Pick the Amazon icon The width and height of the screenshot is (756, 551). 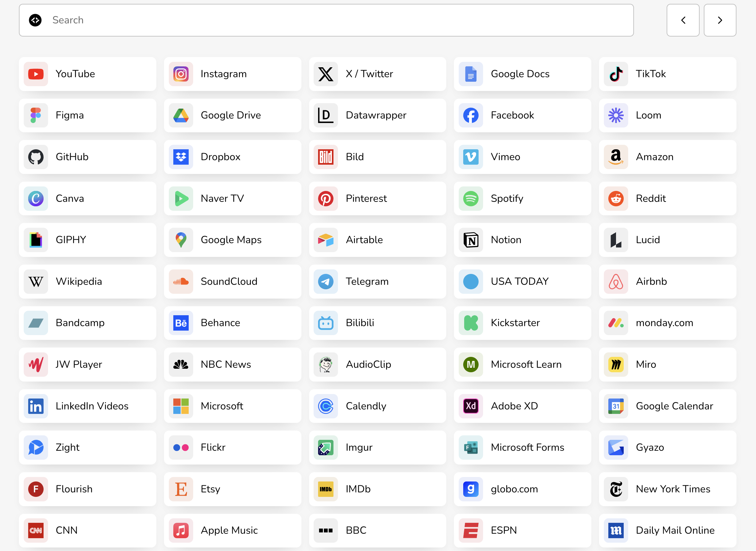pyautogui.click(x=616, y=157)
